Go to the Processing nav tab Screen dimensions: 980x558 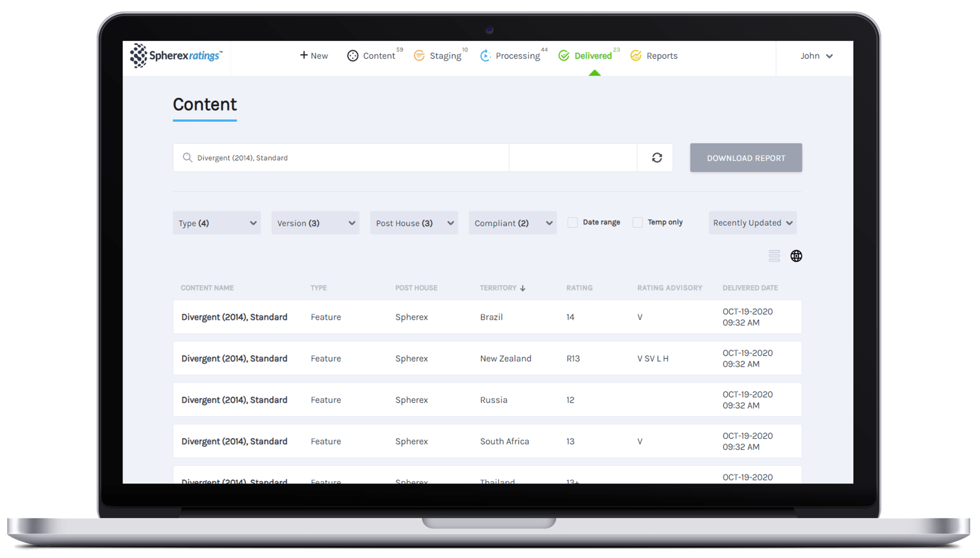click(x=513, y=56)
